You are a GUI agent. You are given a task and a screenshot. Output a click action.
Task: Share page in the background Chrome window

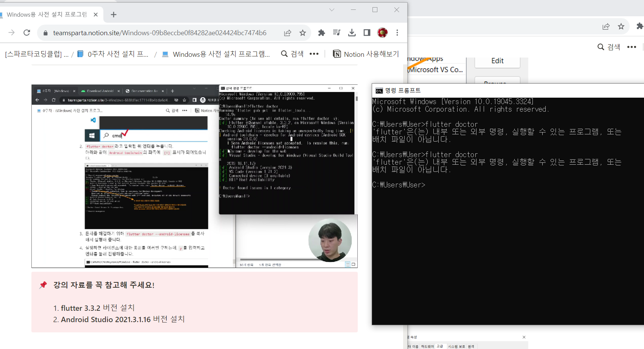(x=606, y=26)
